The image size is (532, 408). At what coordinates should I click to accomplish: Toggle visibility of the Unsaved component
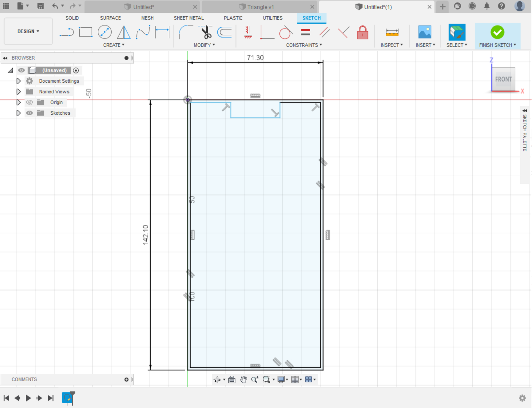point(21,70)
